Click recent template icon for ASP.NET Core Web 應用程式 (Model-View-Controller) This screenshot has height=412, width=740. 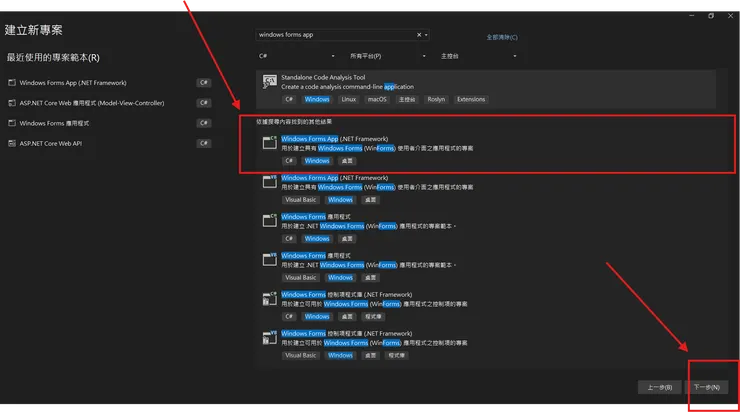(12, 103)
